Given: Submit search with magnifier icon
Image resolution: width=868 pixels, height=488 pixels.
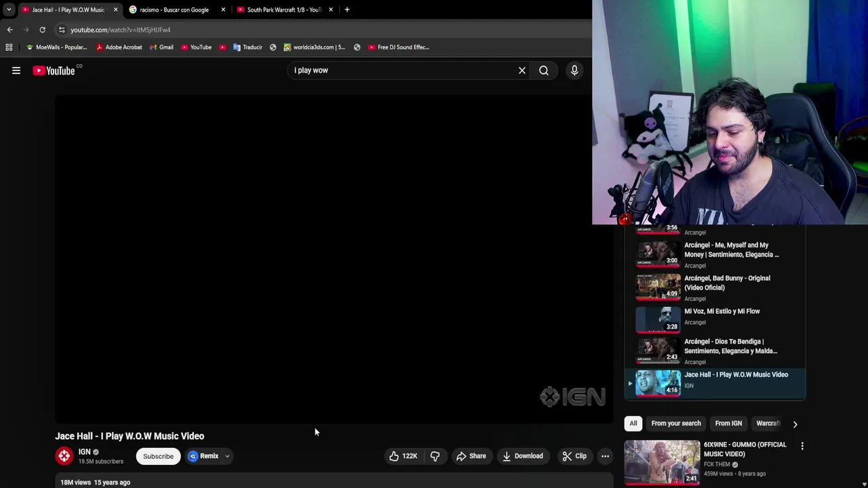Looking at the screenshot, I should tap(544, 70).
